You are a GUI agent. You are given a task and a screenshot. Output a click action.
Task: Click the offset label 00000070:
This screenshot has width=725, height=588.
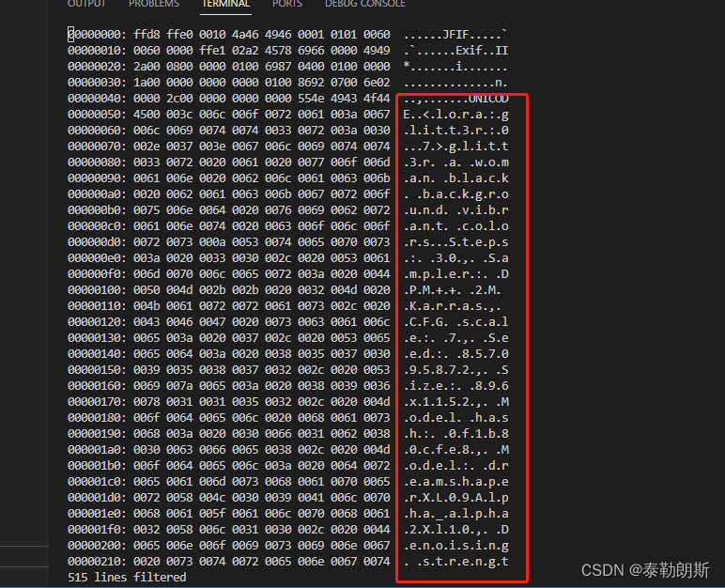point(97,146)
